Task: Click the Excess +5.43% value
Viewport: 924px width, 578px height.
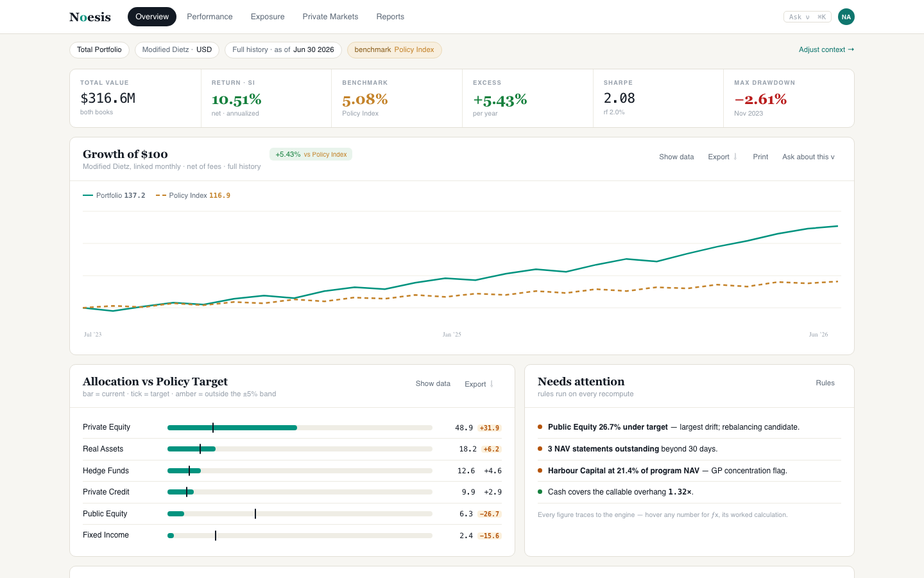Action: 500,100
